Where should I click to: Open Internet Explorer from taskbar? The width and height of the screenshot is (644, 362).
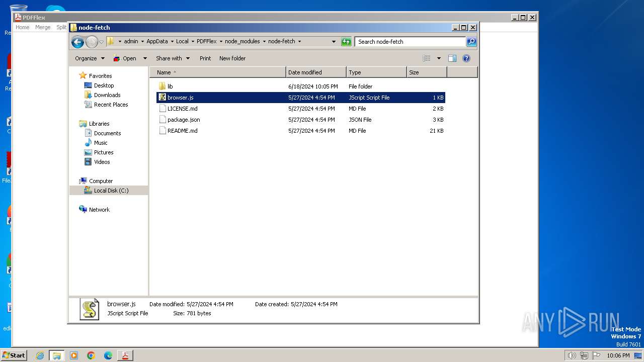pos(40,355)
